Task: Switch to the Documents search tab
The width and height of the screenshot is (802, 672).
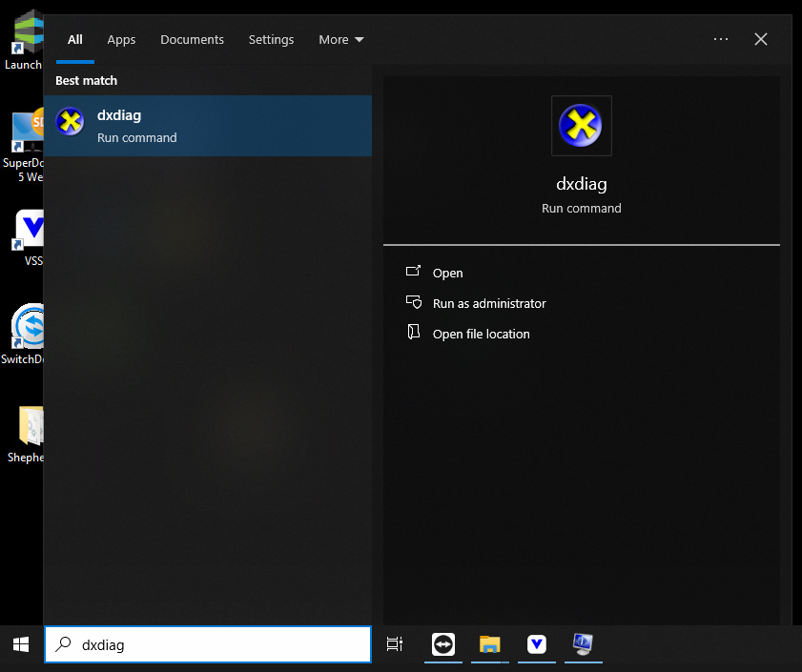Action: [192, 39]
